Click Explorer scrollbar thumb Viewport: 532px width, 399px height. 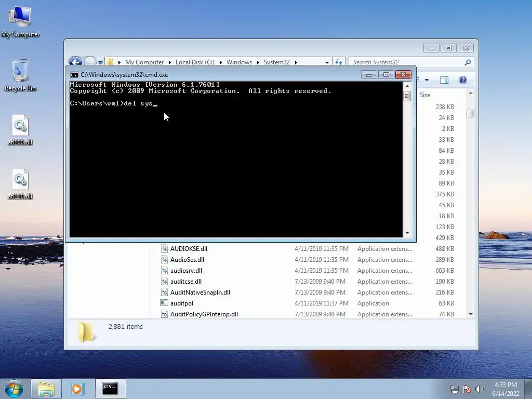[471, 114]
